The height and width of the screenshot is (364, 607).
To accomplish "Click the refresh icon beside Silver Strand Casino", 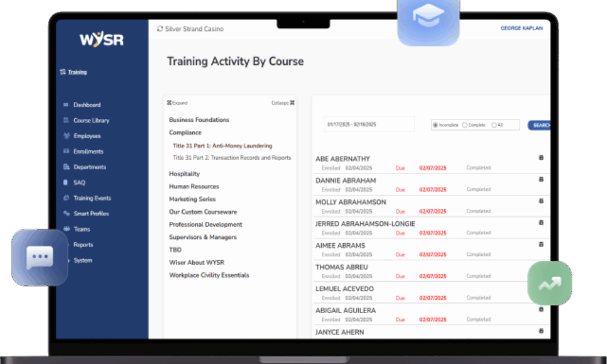I will click(160, 29).
